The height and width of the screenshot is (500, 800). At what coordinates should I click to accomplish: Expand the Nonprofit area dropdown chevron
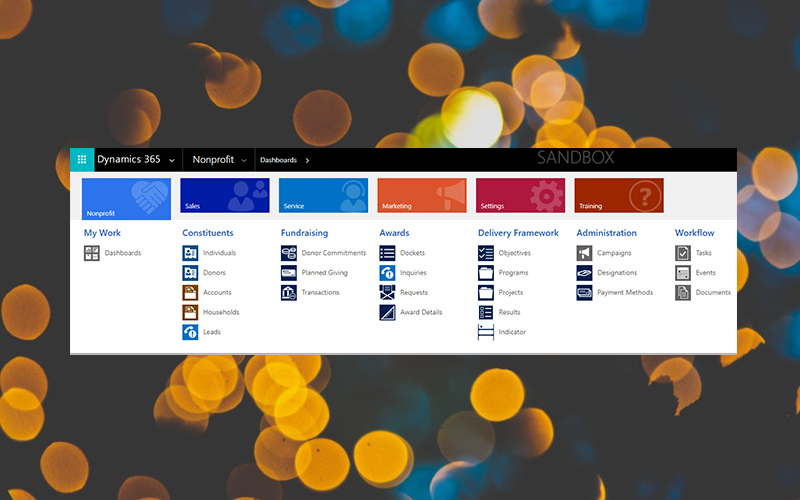[244, 161]
